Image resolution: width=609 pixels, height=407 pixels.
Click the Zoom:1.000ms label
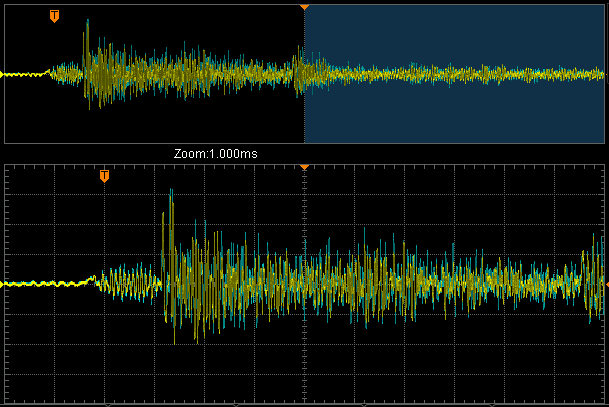click(x=216, y=154)
